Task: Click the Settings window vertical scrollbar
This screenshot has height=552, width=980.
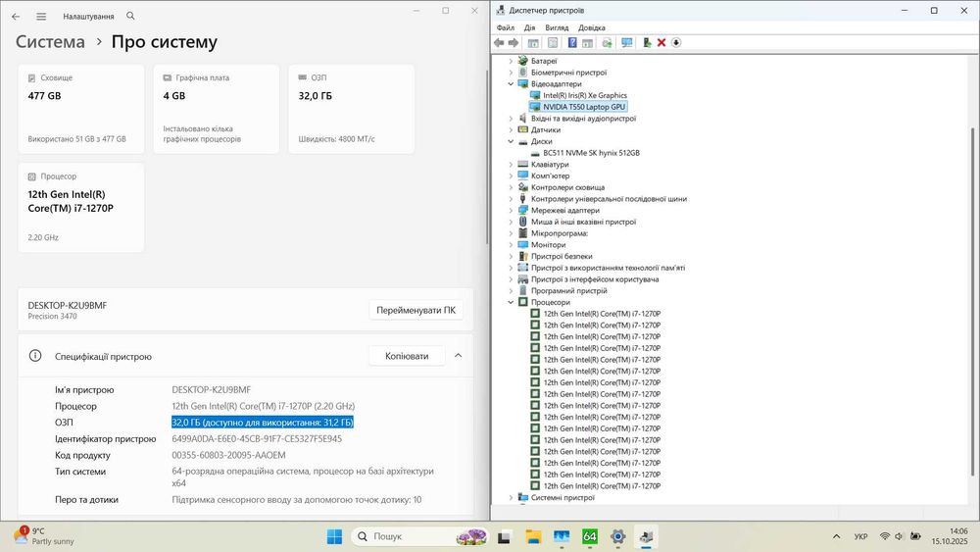Action: (486, 156)
